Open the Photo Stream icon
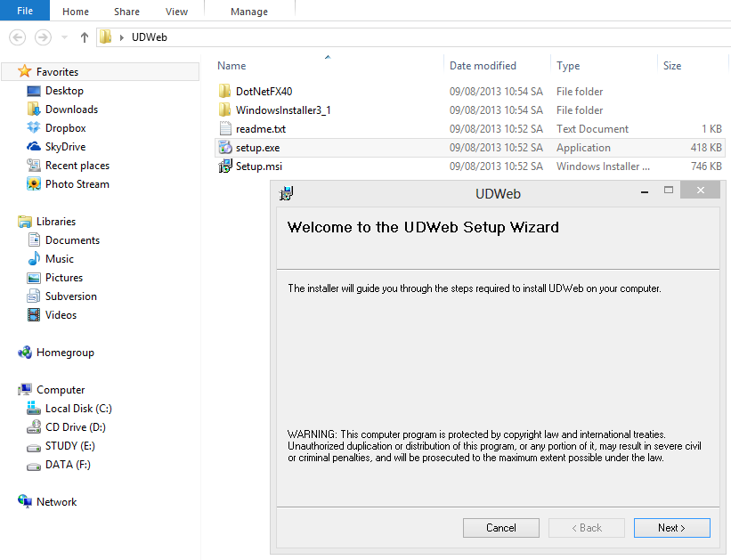This screenshot has width=731, height=560. [x=34, y=183]
